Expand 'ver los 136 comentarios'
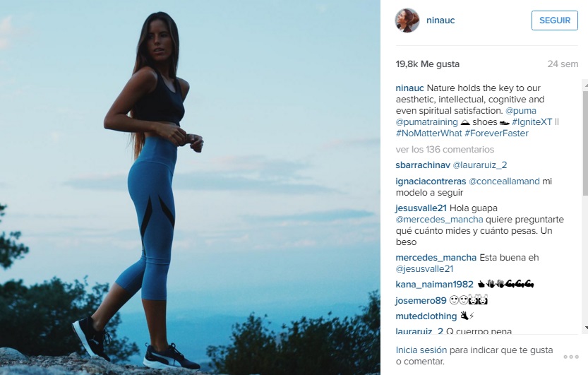The height and width of the screenshot is (375, 588). 445,149
